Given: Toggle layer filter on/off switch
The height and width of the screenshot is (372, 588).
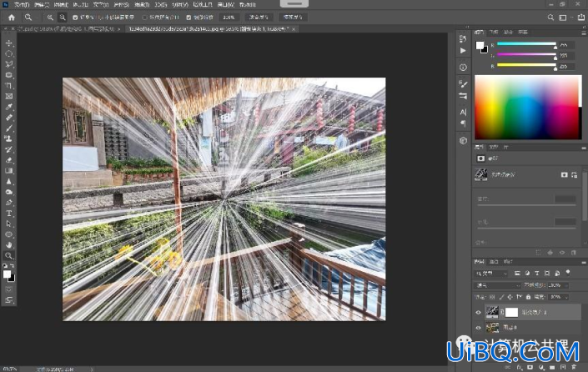Looking at the screenshot, I should 568,272.
